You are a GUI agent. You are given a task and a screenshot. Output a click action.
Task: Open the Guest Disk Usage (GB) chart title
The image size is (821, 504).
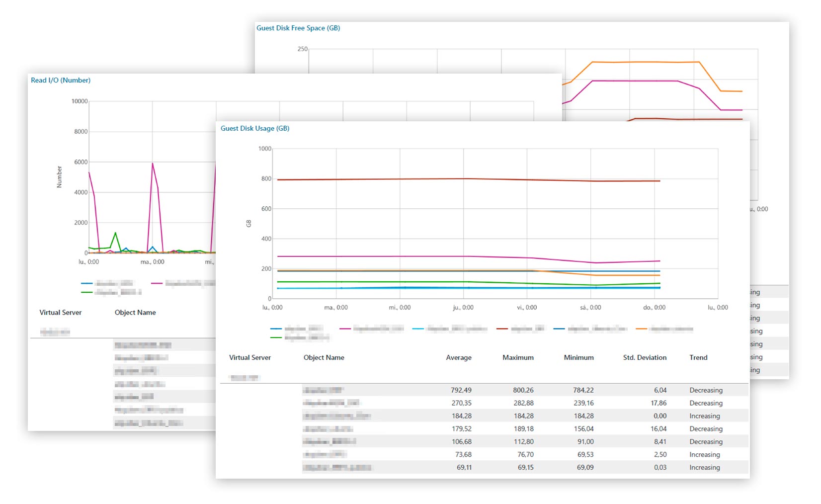coord(255,129)
